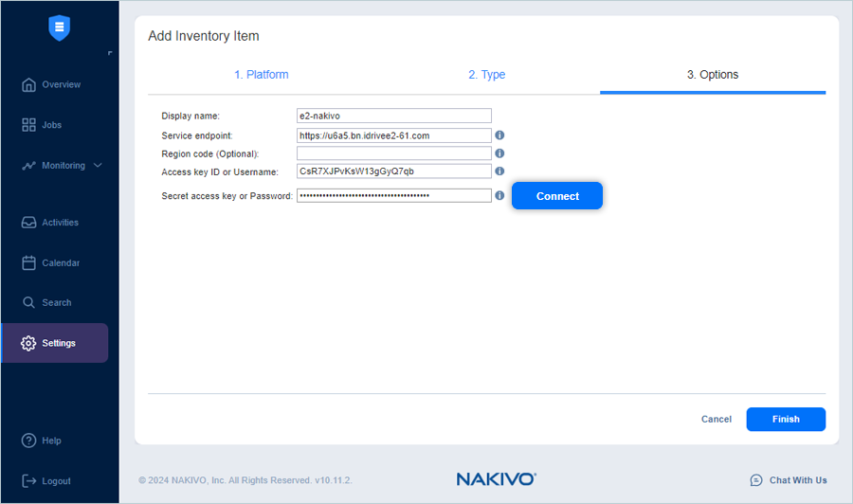The width and height of the screenshot is (853, 504).
Task: Show info for Access key ID field
Action: [499, 171]
